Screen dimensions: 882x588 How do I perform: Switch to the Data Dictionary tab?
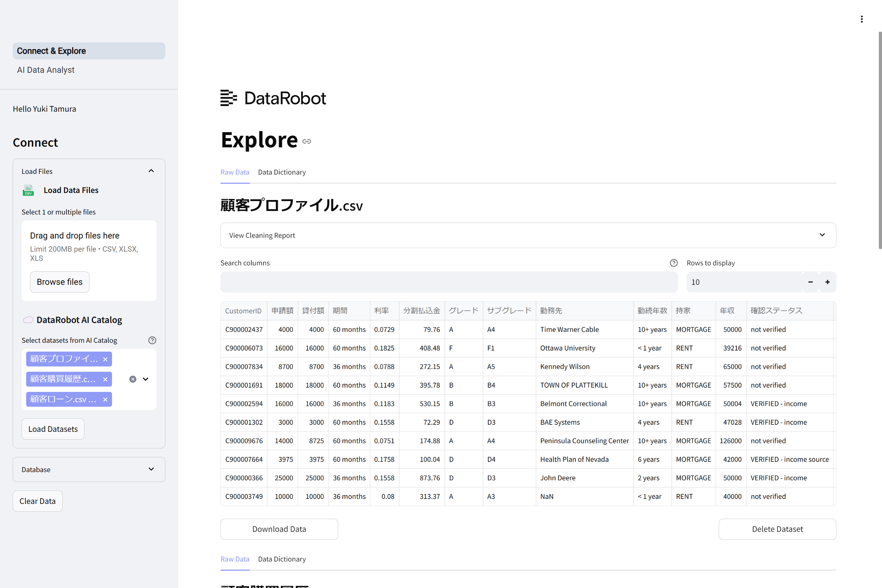tap(282, 172)
